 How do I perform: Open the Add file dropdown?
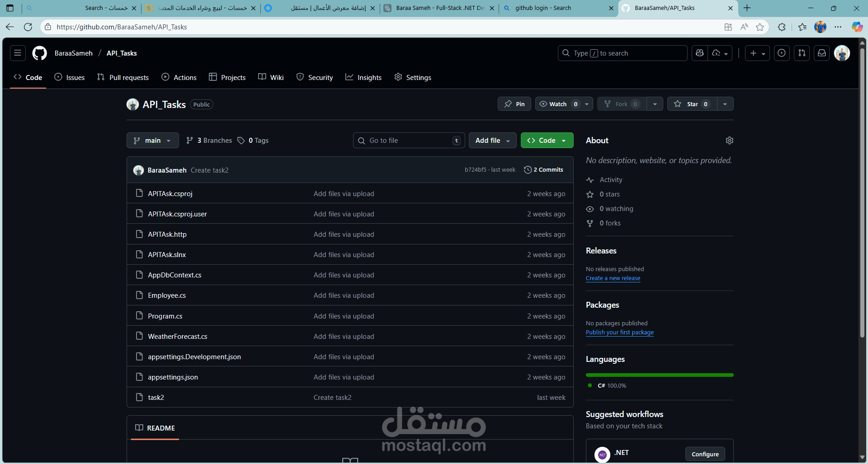pos(493,141)
